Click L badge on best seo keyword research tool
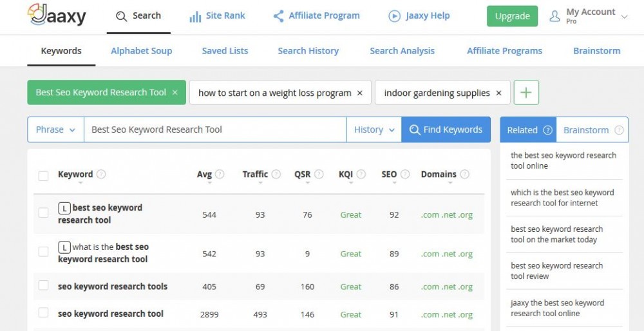The image size is (644, 331). 64,209
